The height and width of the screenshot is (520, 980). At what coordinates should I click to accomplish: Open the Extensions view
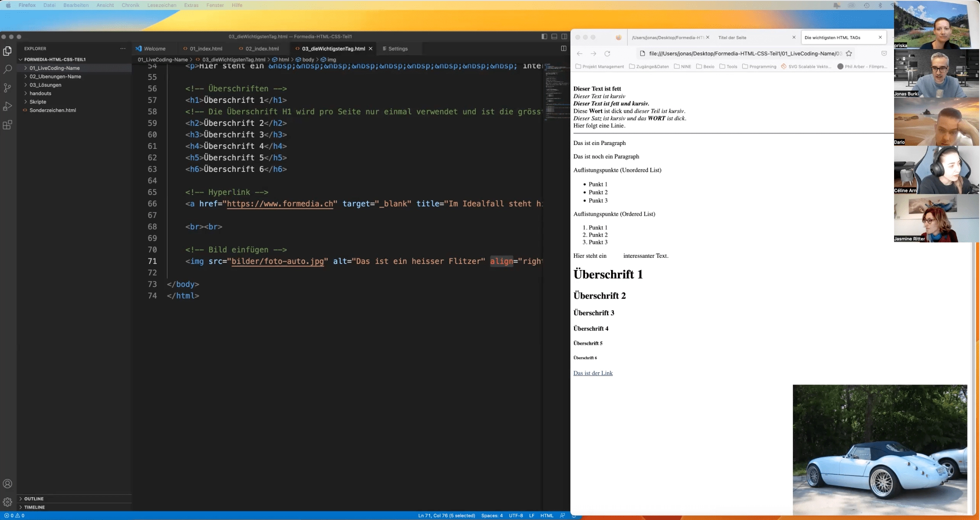point(7,125)
